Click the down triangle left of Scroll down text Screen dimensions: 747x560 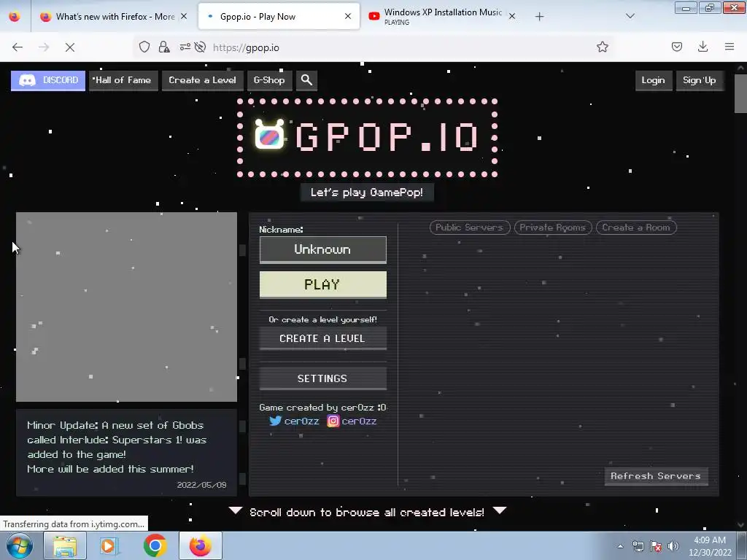pyautogui.click(x=236, y=510)
